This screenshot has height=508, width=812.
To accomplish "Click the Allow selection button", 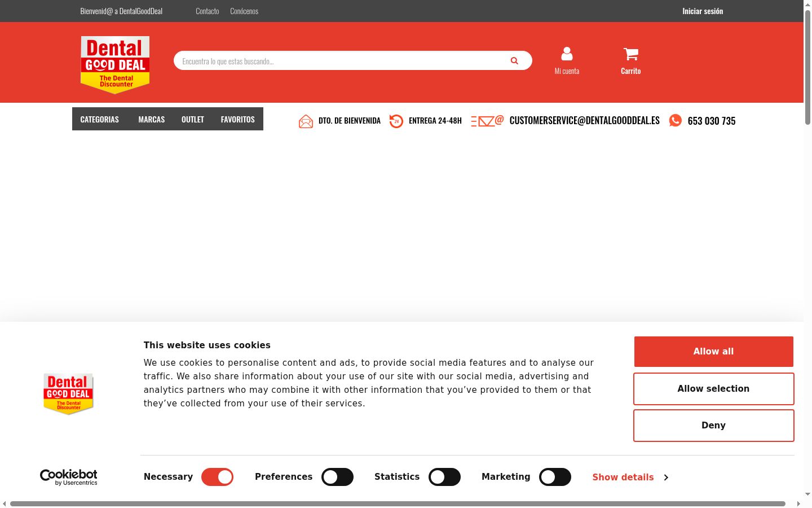I will tap(714, 389).
